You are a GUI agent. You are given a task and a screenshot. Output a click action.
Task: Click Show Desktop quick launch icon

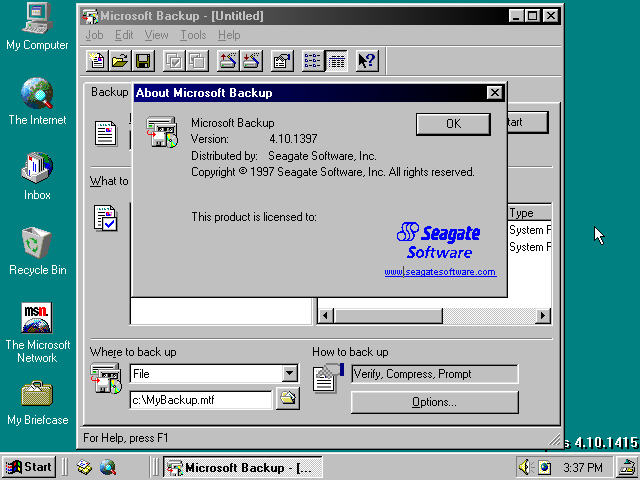84,467
